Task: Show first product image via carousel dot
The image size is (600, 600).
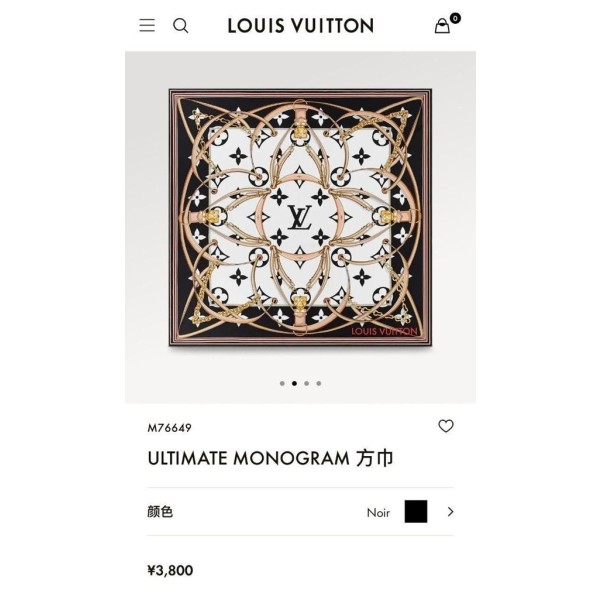Action: click(282, 383)
